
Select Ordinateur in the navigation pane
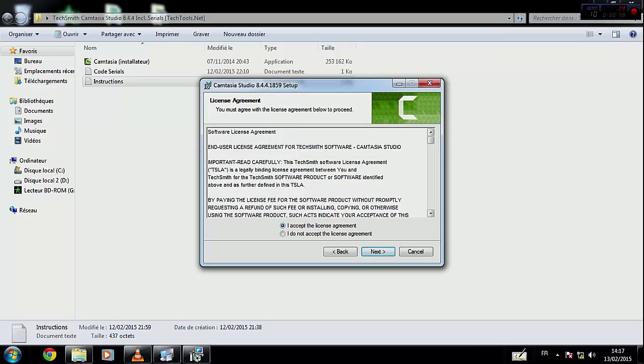(x=33, y=160)
